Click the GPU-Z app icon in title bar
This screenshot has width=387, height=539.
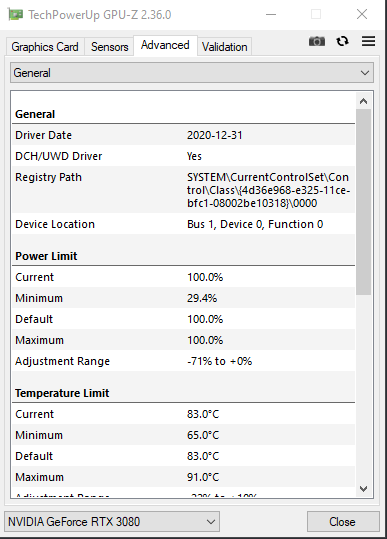click(15, 14)
